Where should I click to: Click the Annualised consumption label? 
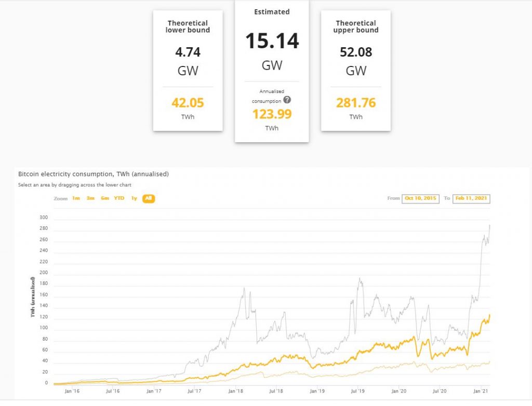[x=267, y=96]
